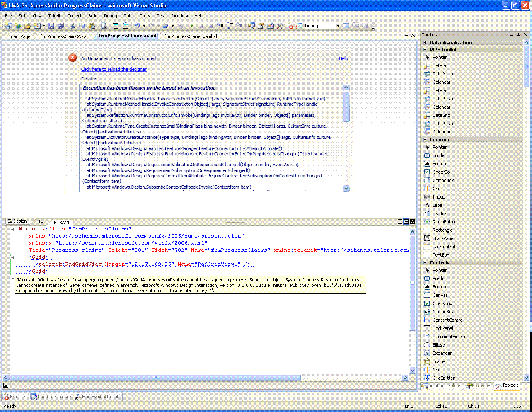Viewport: 532px width, 412px height.
Task: Select the RadioButton control in Toolbox
Action: pos(445,222)
